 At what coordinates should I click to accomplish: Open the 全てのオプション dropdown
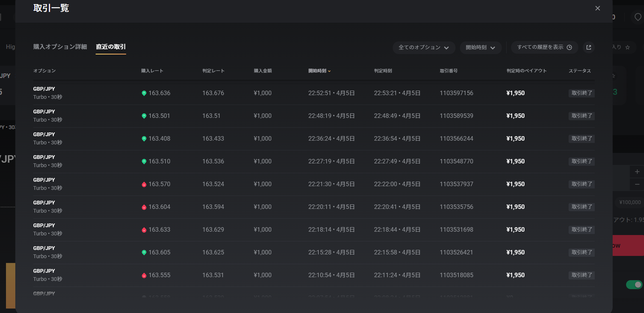coord(423,47)
